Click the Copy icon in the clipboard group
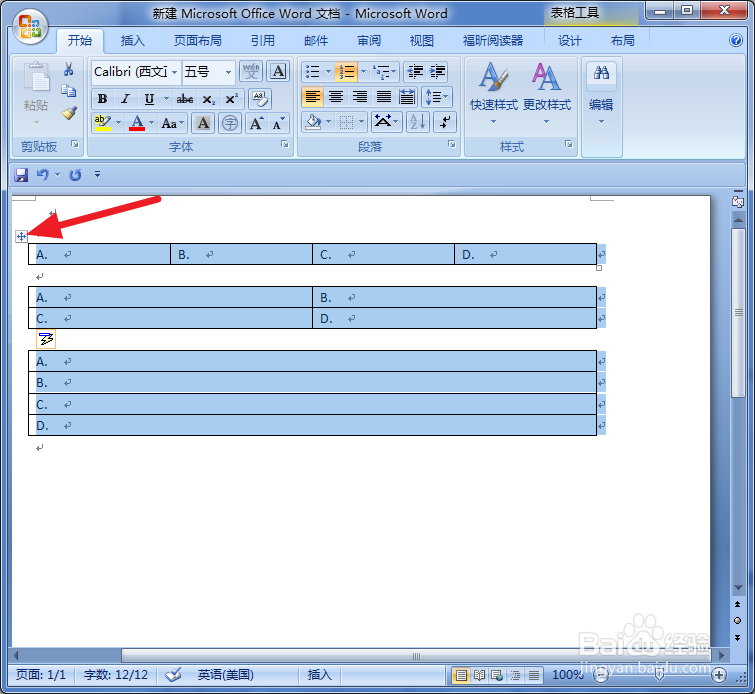This screenshot has height=694, width=755. tap(68, 91)
